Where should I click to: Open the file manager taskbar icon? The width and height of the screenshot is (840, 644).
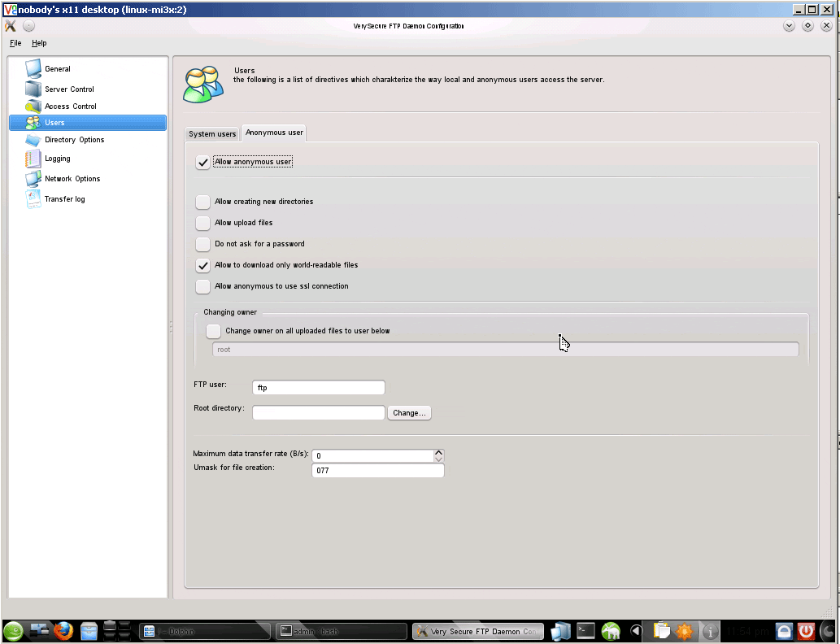coord(89,632)
